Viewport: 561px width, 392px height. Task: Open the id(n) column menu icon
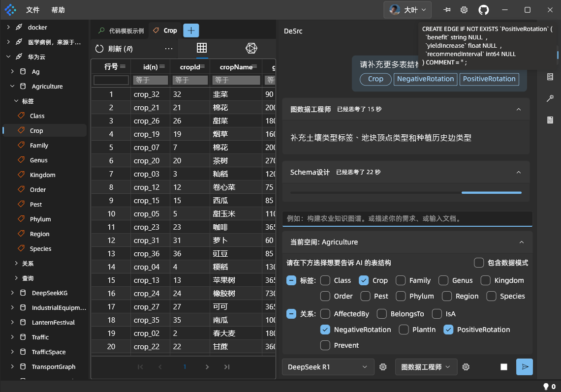point(162,66)
